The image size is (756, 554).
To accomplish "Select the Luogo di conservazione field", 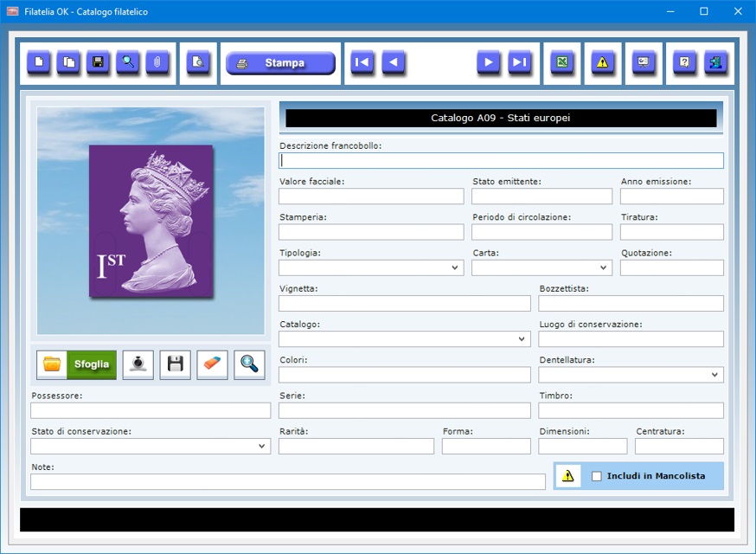I will pyautogui.click(x=631, y=339).
